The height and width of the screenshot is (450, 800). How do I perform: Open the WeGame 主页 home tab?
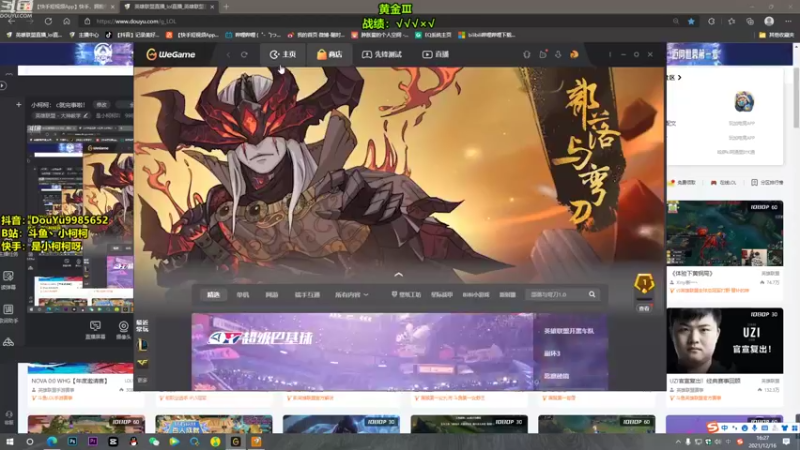coord(283,54)
